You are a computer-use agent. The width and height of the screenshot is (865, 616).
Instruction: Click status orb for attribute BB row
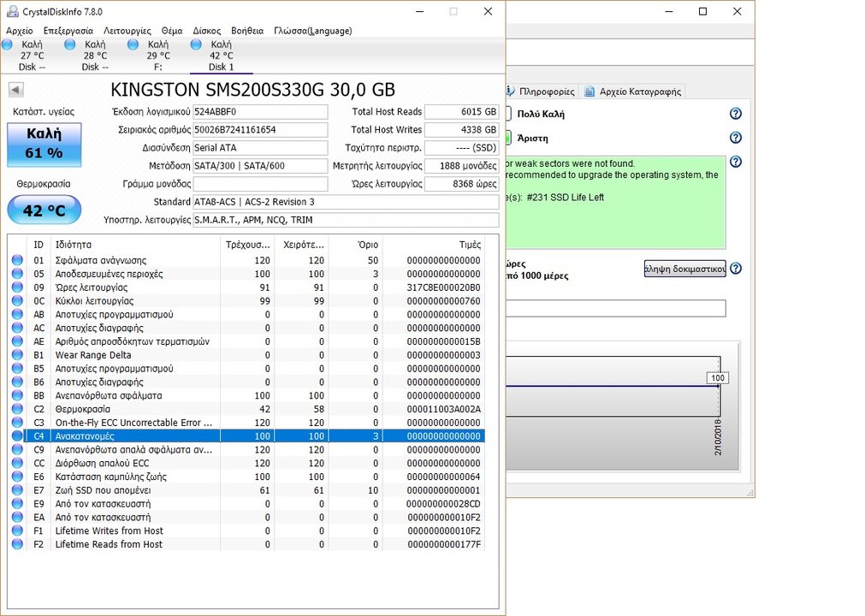[x=17, y=395]
